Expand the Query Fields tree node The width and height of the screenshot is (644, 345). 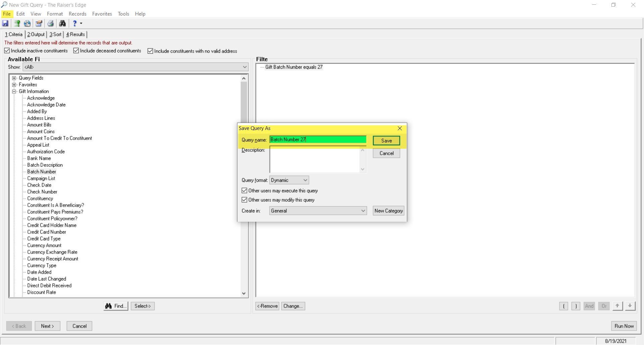(14, 78)
